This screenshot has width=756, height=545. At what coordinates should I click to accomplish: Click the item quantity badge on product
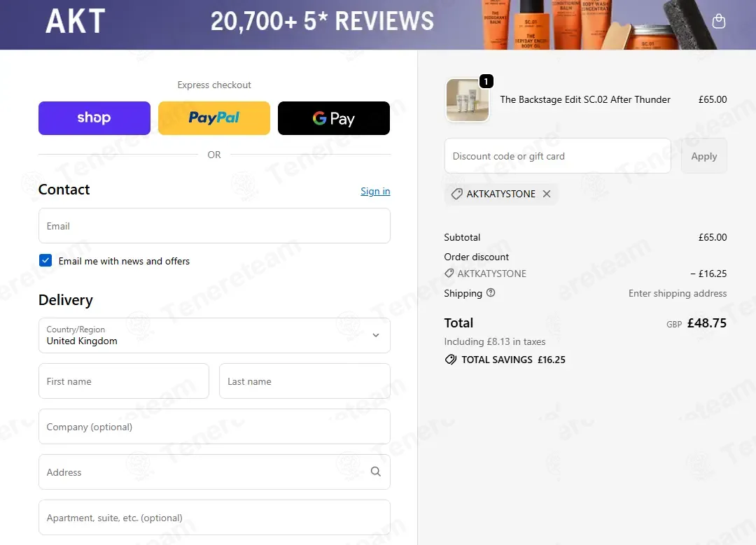coord(486,81)
